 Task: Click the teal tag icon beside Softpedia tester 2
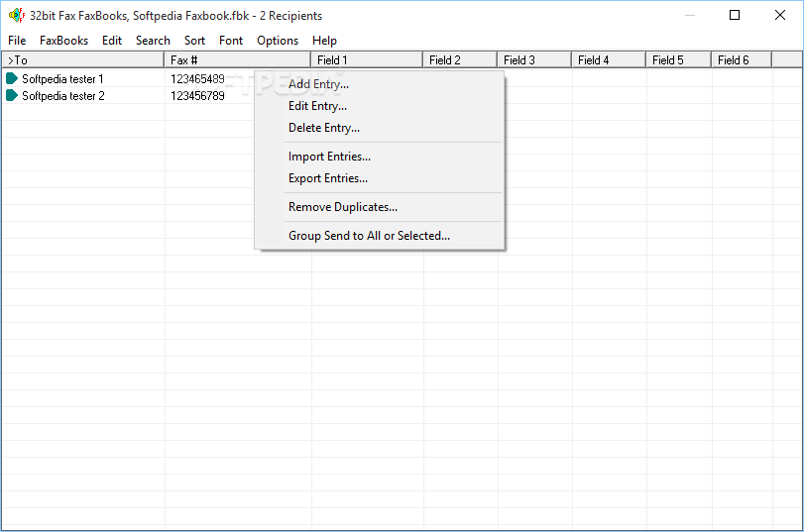pos(12,95)
